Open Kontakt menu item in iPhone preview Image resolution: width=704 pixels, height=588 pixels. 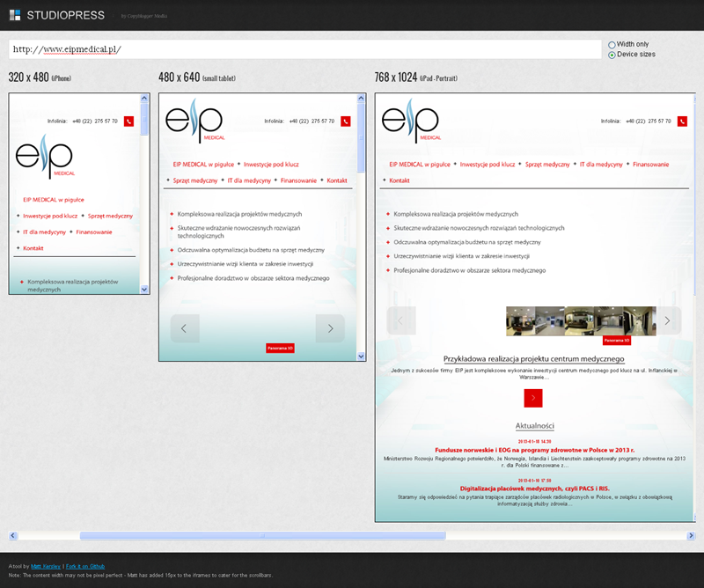pos(33,248)
